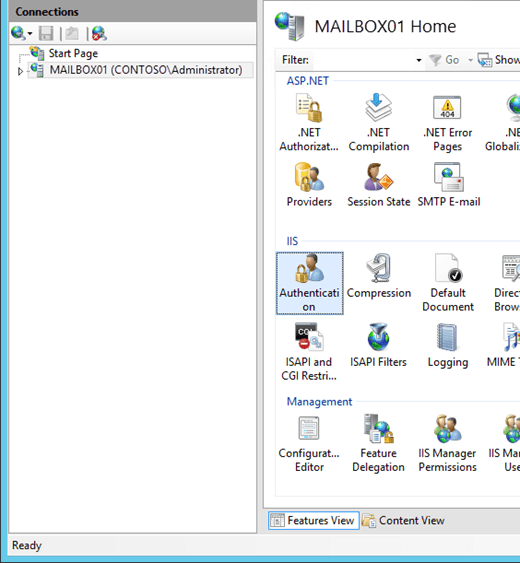Viewport: 520px width, 563px height.
Task: Open the Compression feature
Action: (x=379, y=276)
